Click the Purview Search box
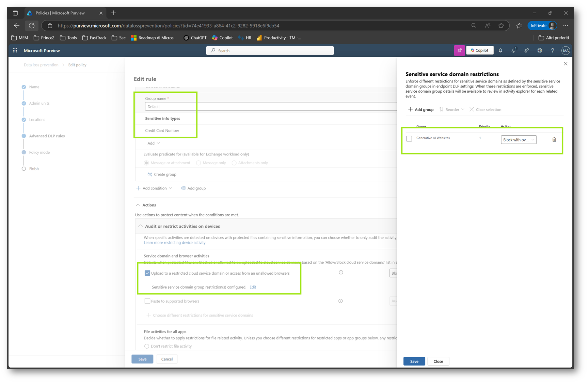The width and height of the screenshot is (588, 383). coord(270,50)
